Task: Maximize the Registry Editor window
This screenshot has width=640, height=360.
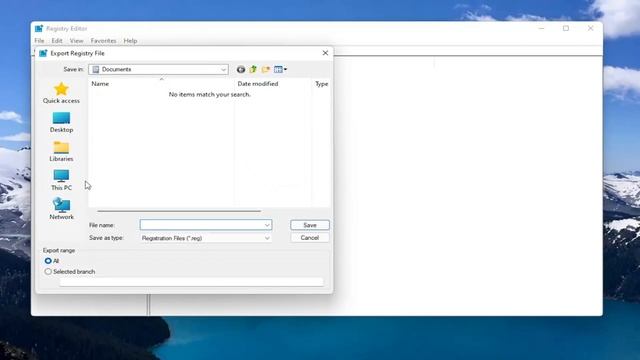Action: coord(566,28)
